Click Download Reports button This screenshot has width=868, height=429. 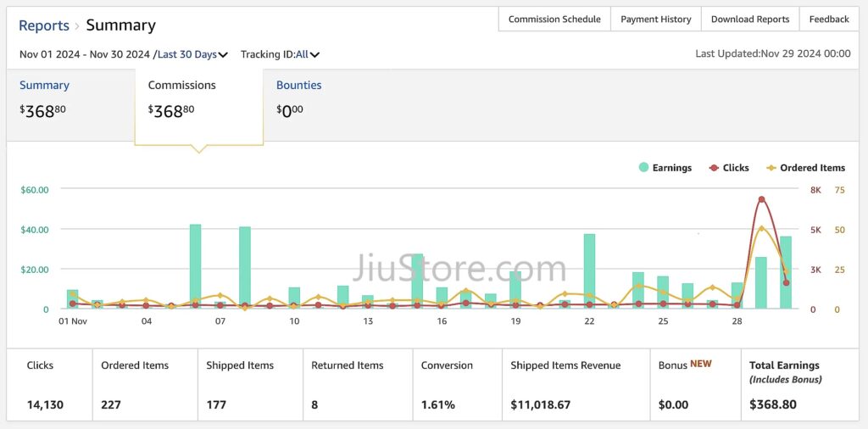[749, 19]
